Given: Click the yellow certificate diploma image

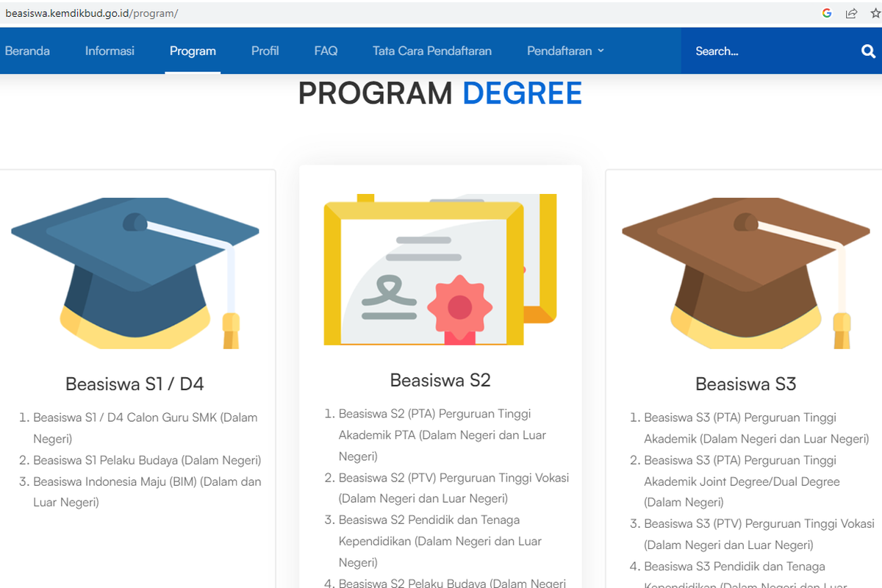Looking at the screenshot, I should point(440,270).
